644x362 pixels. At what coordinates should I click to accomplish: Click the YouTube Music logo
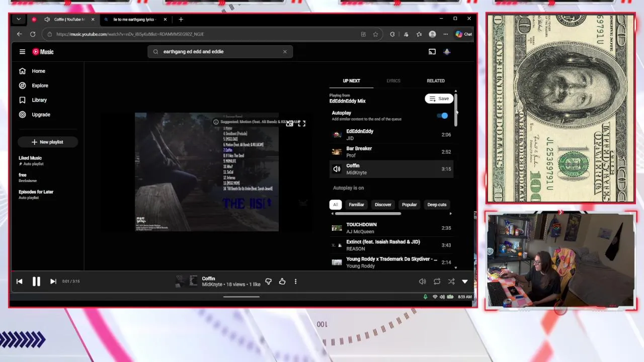[x=43, y=52]
